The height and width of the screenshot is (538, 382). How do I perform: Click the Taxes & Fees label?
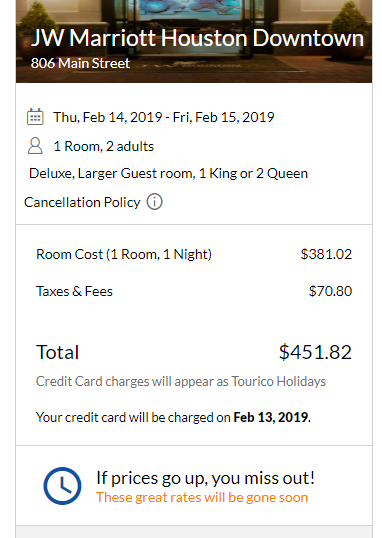(74, 291)
